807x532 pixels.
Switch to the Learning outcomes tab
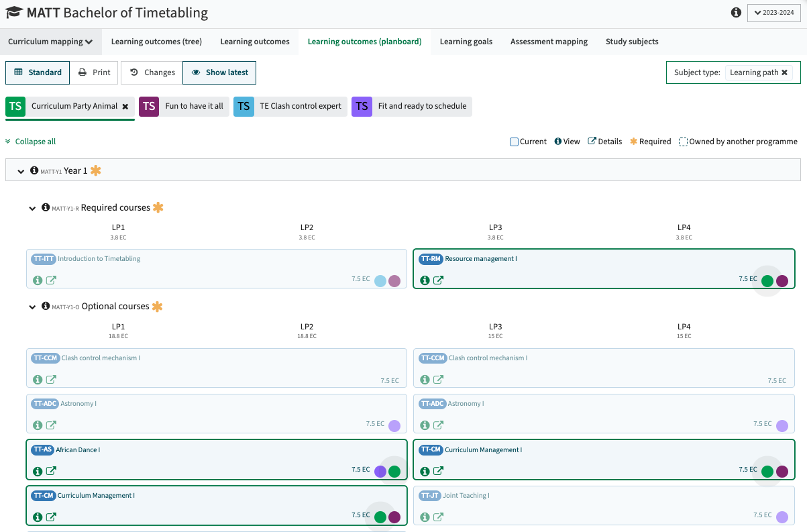tap(255, 42)
